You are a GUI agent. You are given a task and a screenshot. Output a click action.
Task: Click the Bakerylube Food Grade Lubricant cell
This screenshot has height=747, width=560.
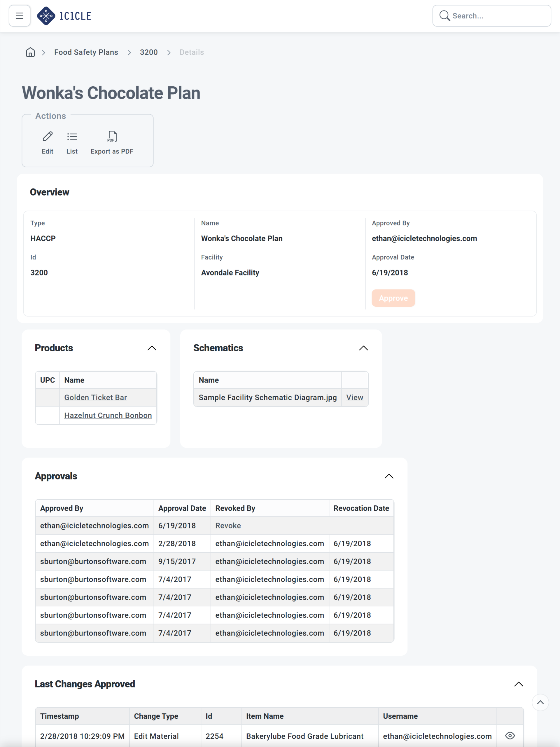click(310, 736)
